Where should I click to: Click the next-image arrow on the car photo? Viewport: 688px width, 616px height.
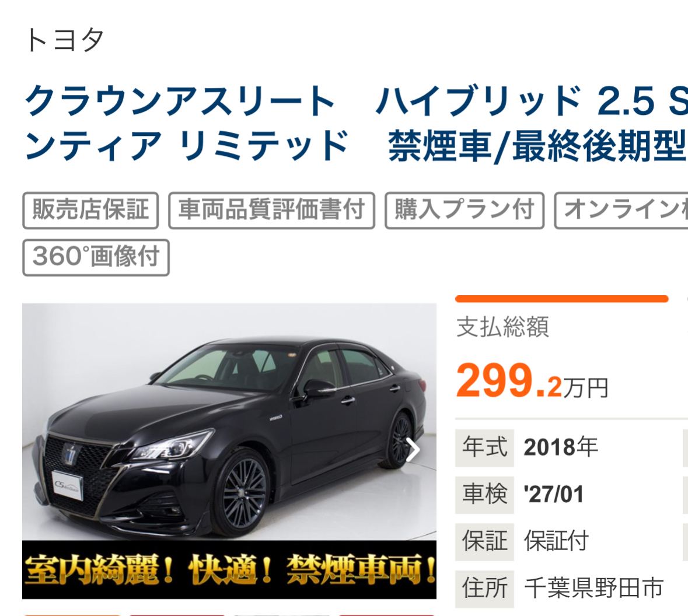pos(413,450)
